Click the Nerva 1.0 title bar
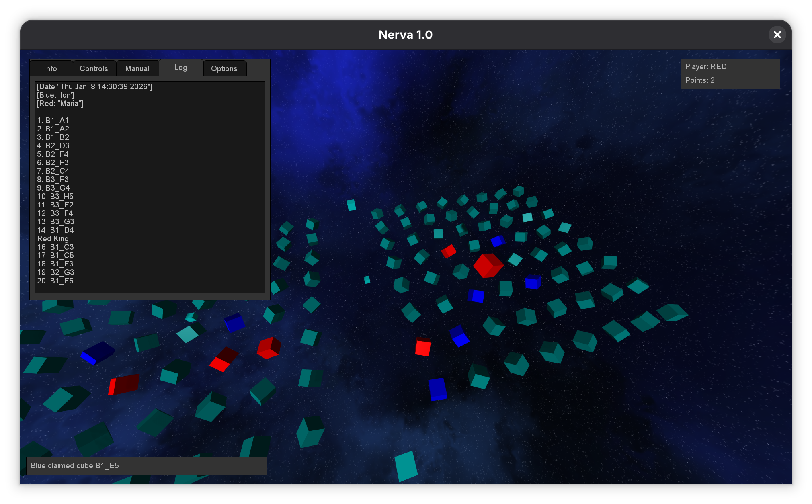Screen dimensions: 812x504 click(x=405, y=35)
